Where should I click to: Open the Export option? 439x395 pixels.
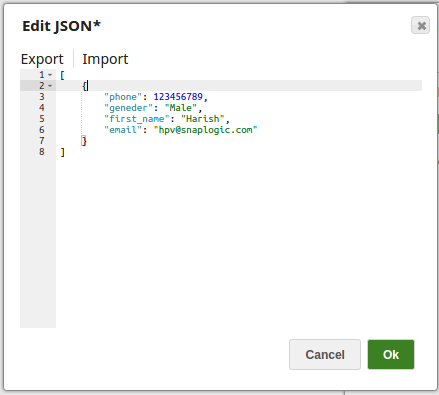[42, 59]
